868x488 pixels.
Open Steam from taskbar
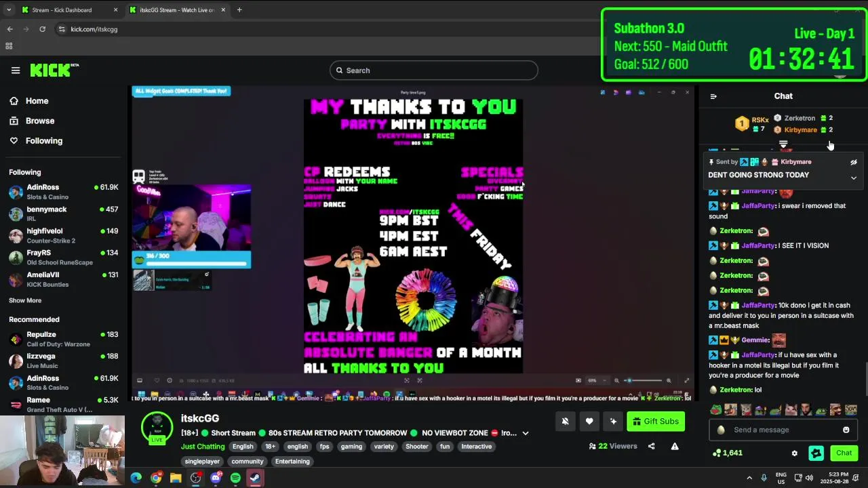(255, 478)
